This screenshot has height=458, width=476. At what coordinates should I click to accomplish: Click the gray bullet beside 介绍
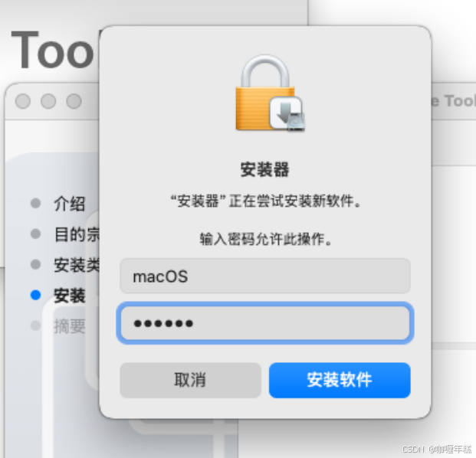pos(36,203)
